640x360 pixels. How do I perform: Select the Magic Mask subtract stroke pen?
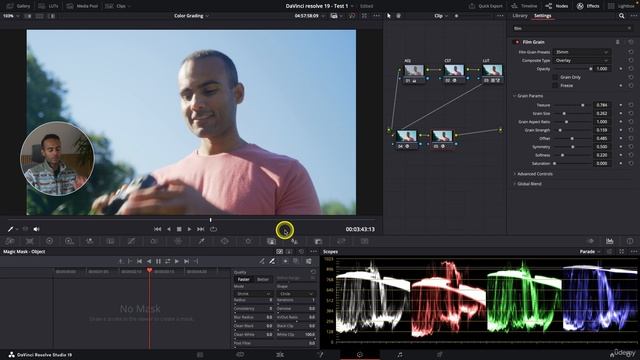pos(272,261)
